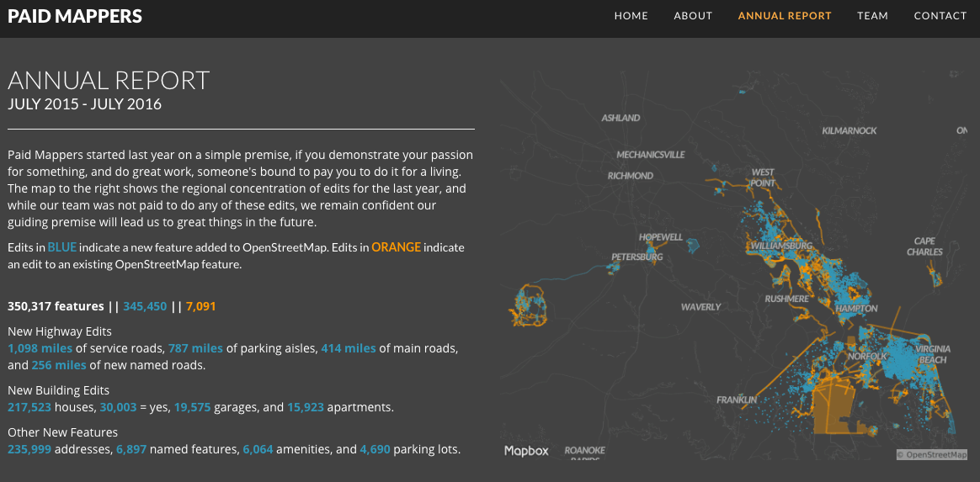Click the Other New Features heading
The width and height of the screenshot is (980, 482).
point(62,432)
